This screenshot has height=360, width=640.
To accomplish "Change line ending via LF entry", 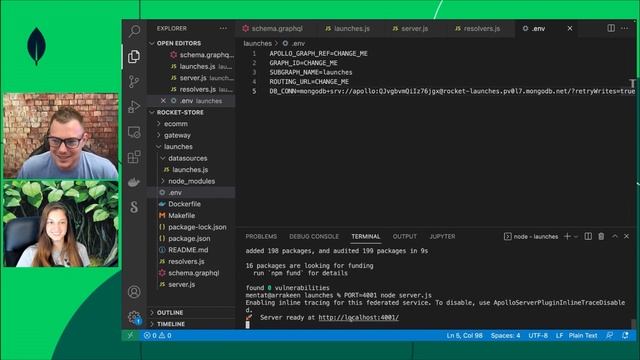I will click(x=559, y=335).
